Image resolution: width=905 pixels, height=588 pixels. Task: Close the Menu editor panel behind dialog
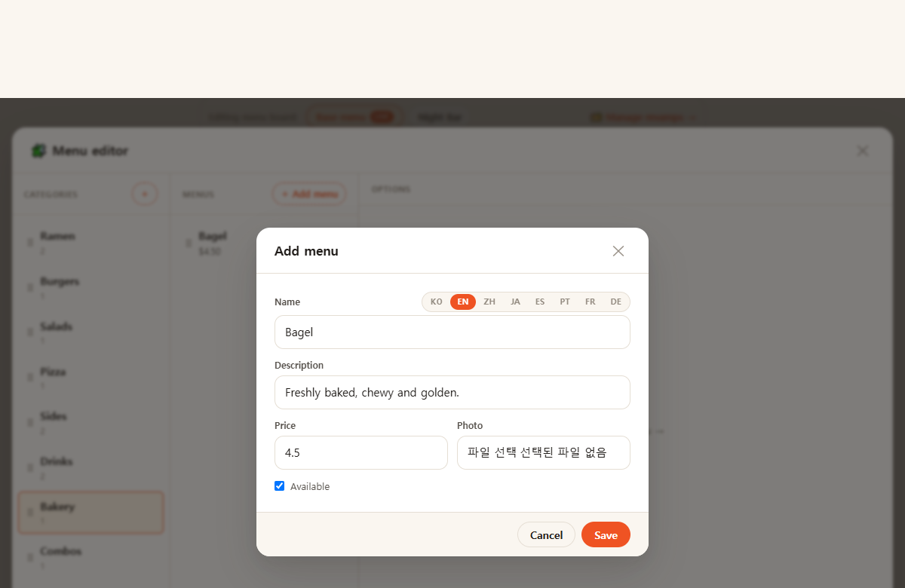[x=863, y=151]
